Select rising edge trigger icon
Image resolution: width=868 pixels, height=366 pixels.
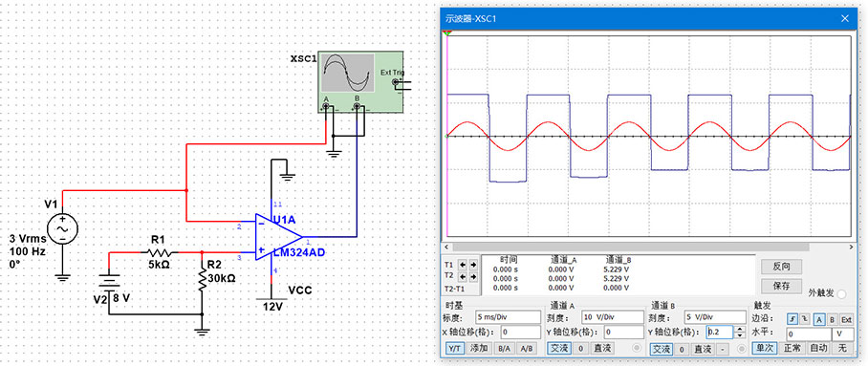(792, 320)
